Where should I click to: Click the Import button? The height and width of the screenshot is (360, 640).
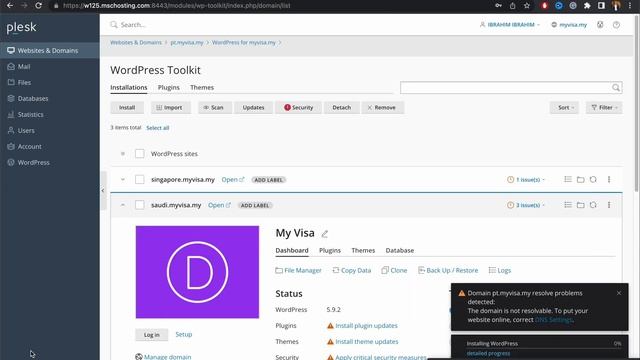click(x=171, y=107)
